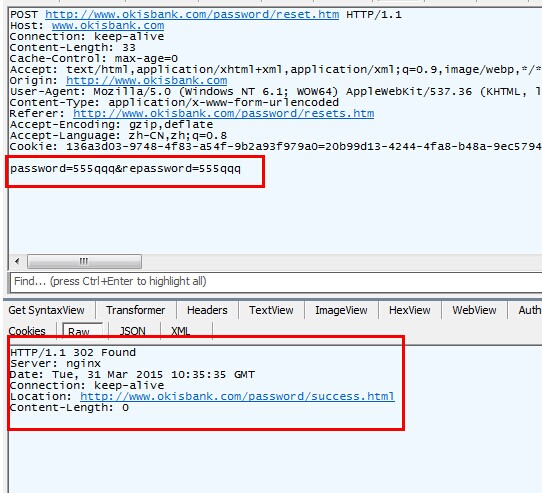Open the ImageView tab
The height and width of the screenshot is (493, 542).
[x=341, y=310]
